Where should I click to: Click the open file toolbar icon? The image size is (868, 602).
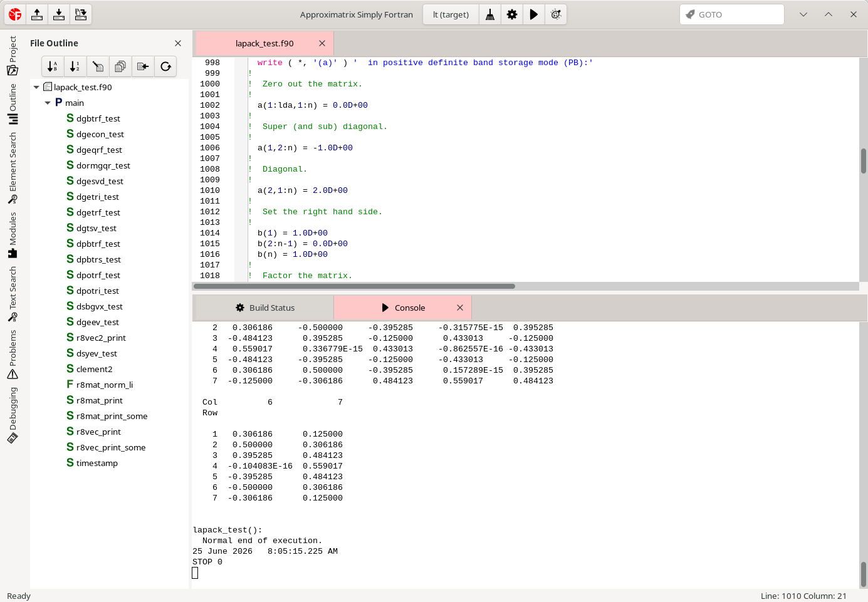[37, 14]
